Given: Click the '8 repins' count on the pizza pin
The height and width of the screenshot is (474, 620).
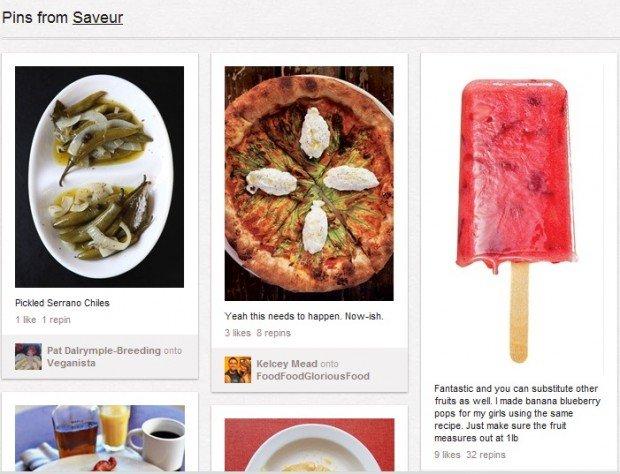Looking at the screenshot, I should coord(273,333).
